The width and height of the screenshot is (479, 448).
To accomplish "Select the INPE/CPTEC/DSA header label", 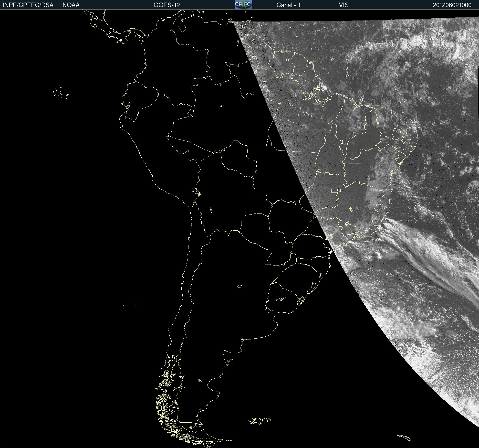I will [x=28, y=5].
